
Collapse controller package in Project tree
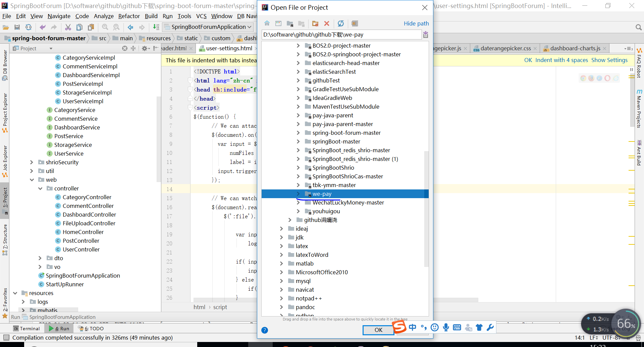[x=40, y=188]
